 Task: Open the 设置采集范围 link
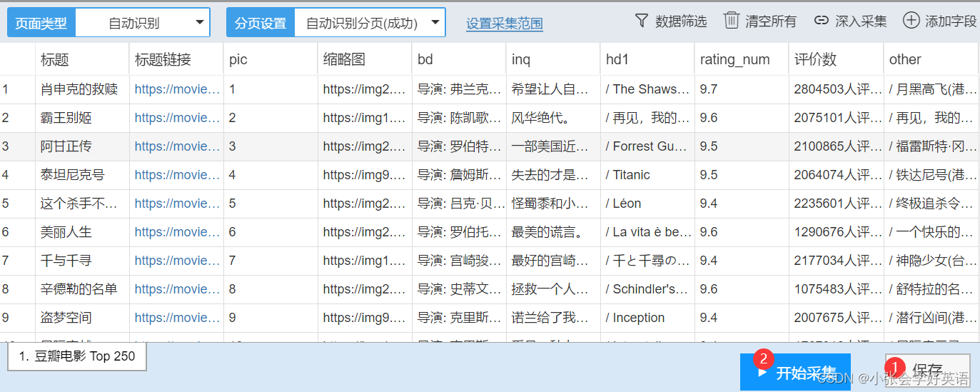coord(505,24)
